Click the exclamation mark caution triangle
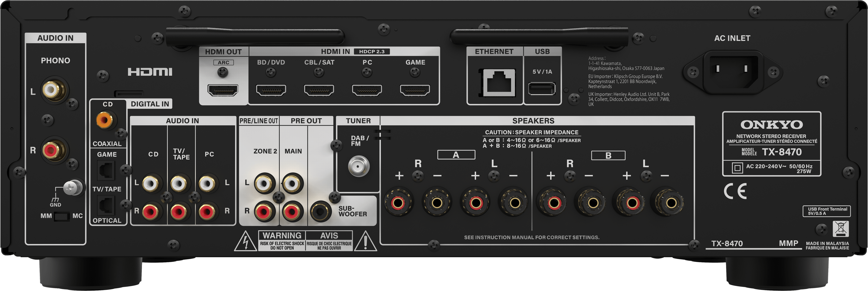Screen dimensions: 868x291 (365, 241)
